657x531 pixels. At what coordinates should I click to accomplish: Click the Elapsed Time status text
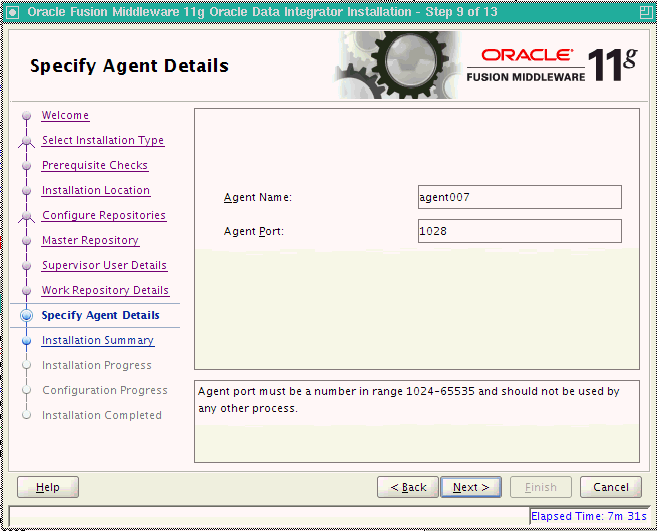pyautogui.click(x=589, y=516)
